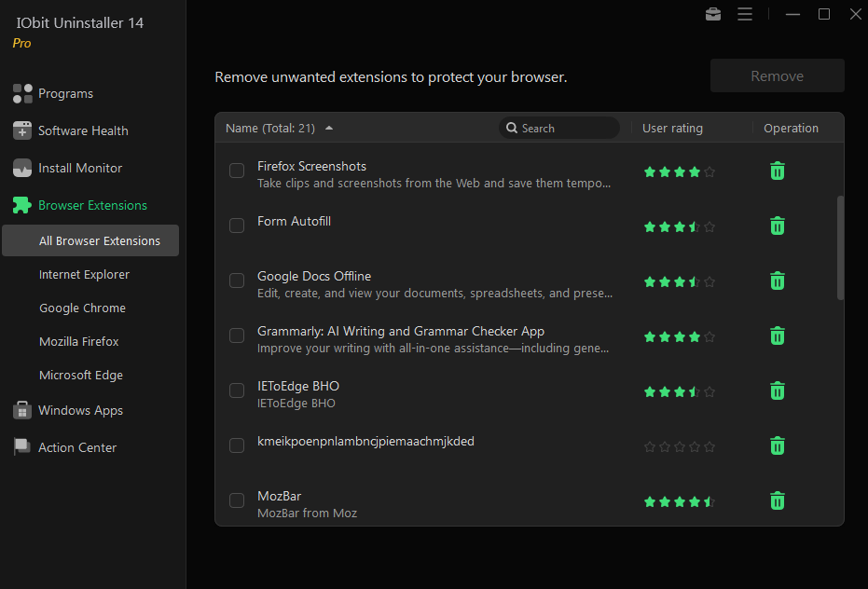Select the IEToEdge BHO row title
This screenshot has width=868, height=589.
click(x=297, y=386)
